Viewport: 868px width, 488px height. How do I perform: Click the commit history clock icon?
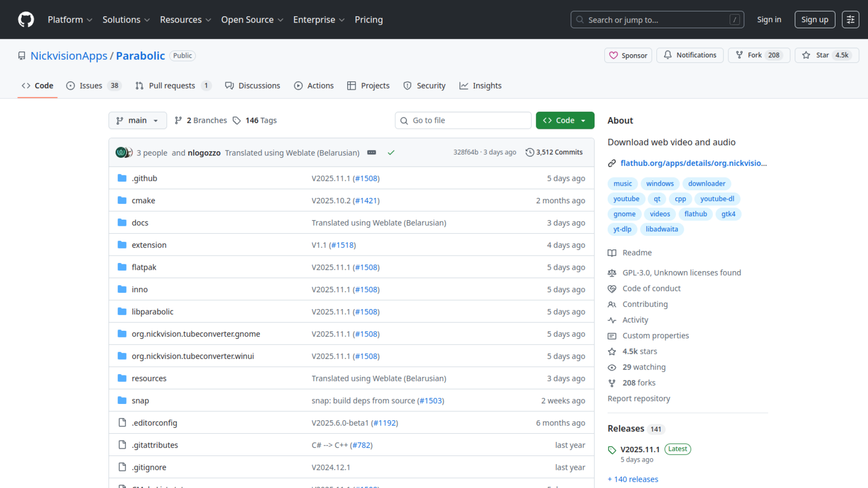click(529, 152)
